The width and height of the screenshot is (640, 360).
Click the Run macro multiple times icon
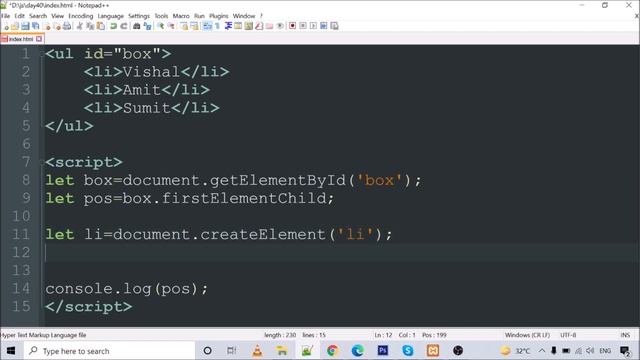pos(323,26)
